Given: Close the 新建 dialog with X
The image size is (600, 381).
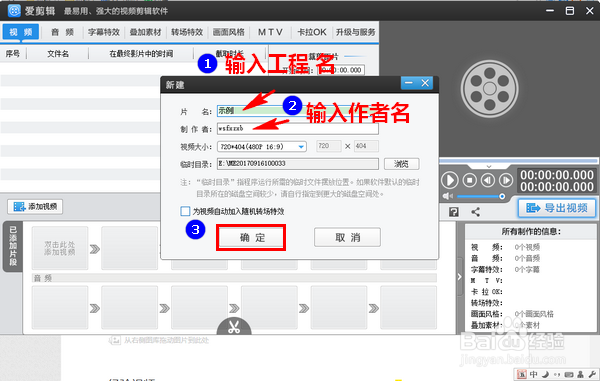Looking at the screenshot, I should point(425,83).
